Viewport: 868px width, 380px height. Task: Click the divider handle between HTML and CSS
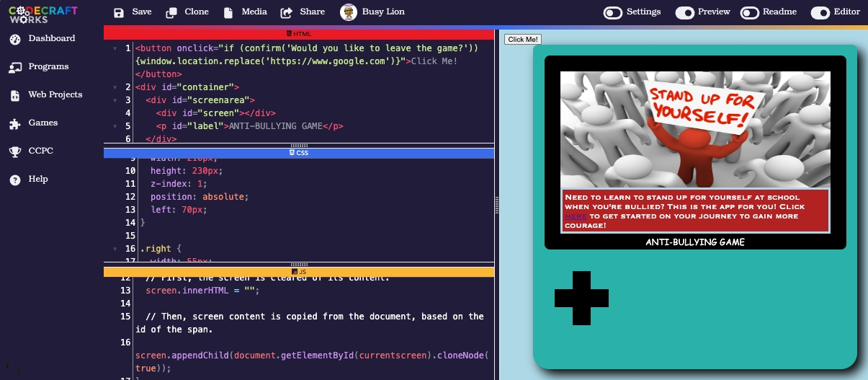[299, 145]
